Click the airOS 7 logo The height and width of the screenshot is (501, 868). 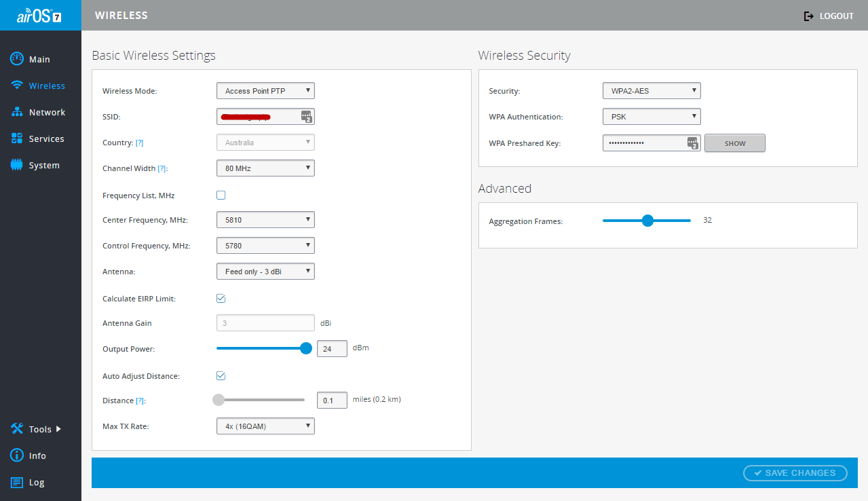pos(39,16)
